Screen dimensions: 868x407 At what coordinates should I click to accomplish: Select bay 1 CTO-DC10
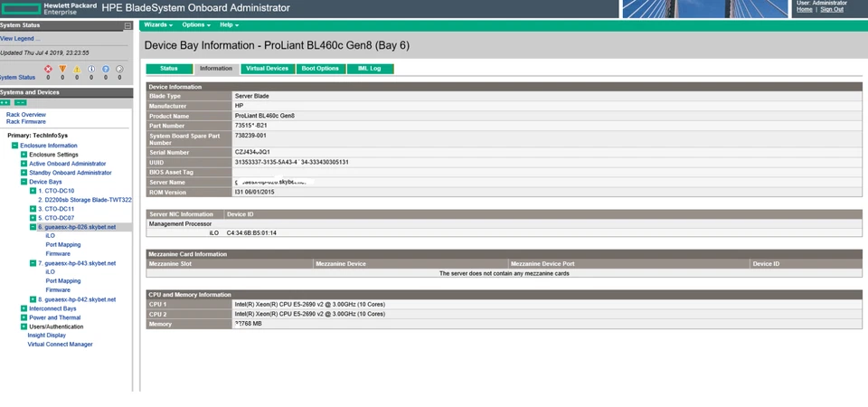coord(56,191)
